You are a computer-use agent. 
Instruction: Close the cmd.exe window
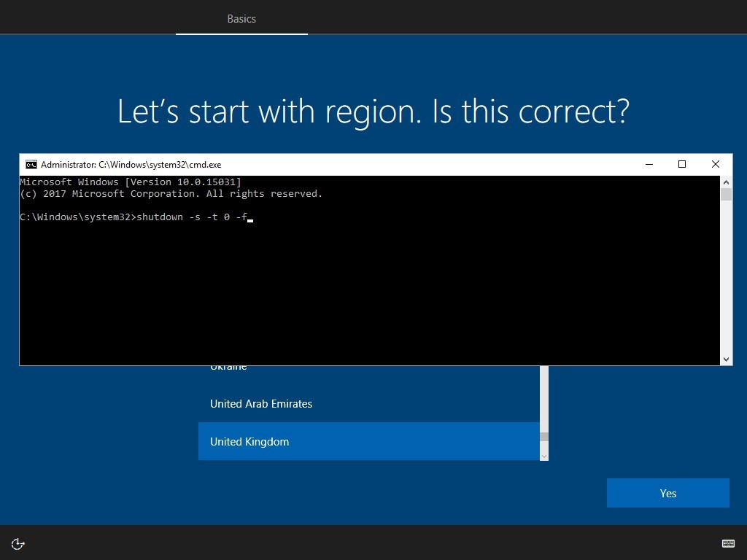click(x=715, y=164)
